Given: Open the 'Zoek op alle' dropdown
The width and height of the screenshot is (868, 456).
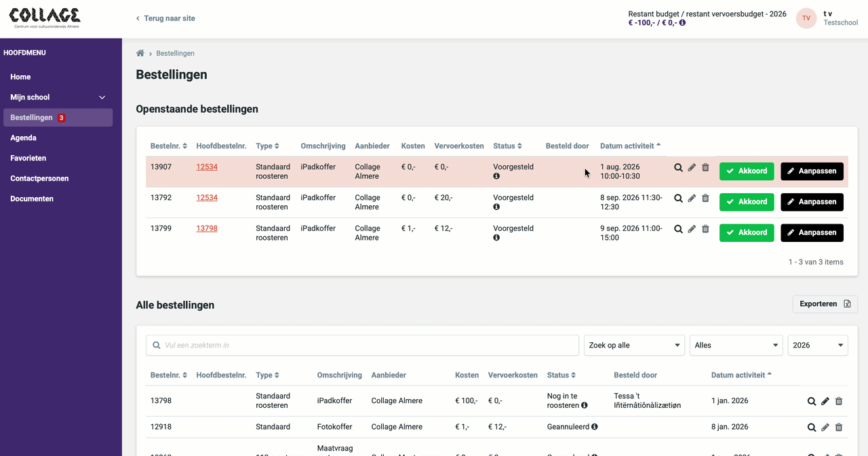Looking at the screenshot, I should 634,345.
